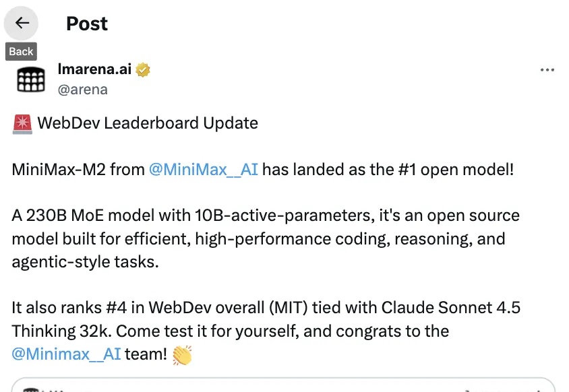Click the red siren emoji

click(22, 124)
